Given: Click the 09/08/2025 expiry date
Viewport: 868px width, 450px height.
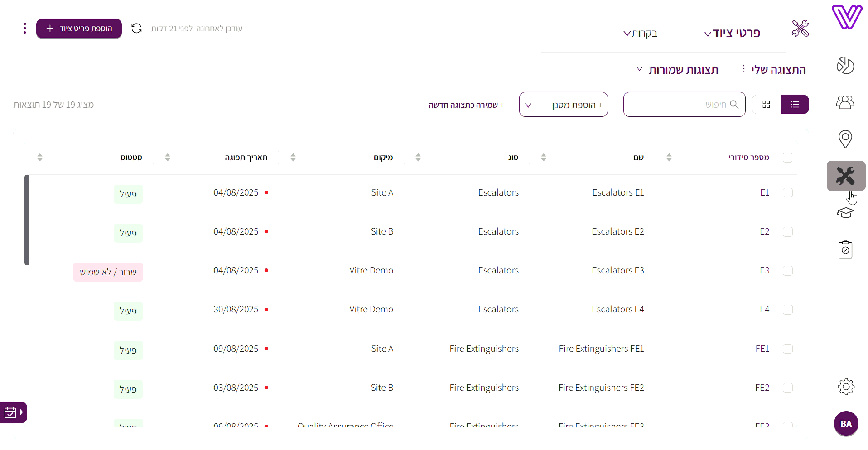Looking at the screenshot, I should (x=236, y=349).
